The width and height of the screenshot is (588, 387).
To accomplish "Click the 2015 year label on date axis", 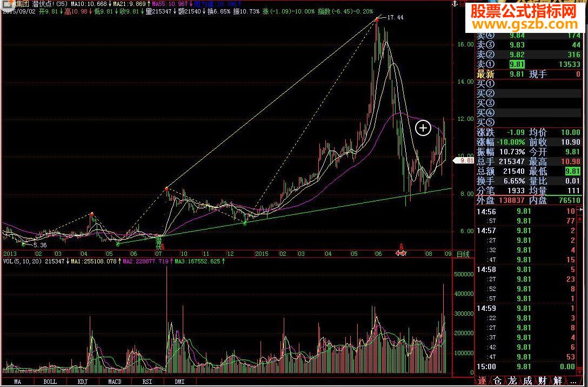I will tap(262, 254).
